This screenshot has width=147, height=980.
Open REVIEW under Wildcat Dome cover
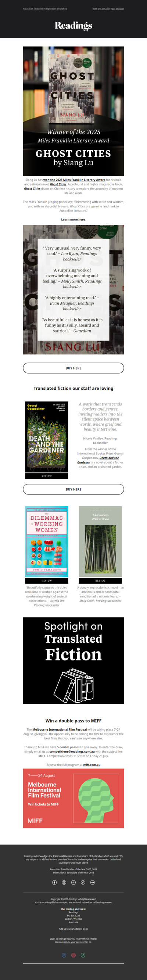(x=101, y=580)
